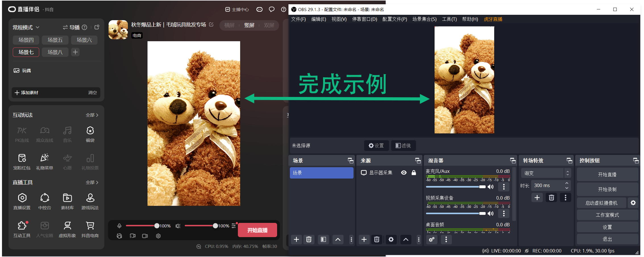Select the PK连线 interactive feature icon

point(22,131)
